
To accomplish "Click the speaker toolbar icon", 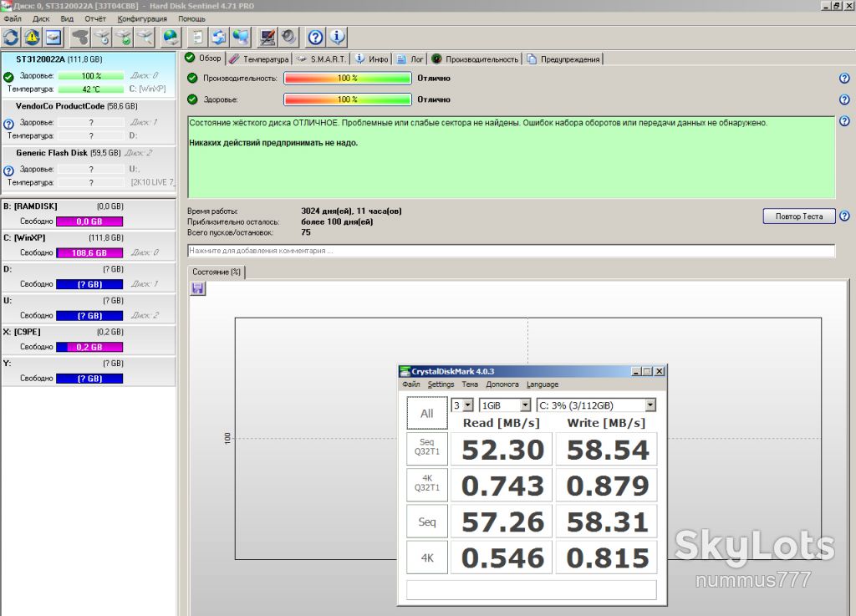I will coord(288,37).
